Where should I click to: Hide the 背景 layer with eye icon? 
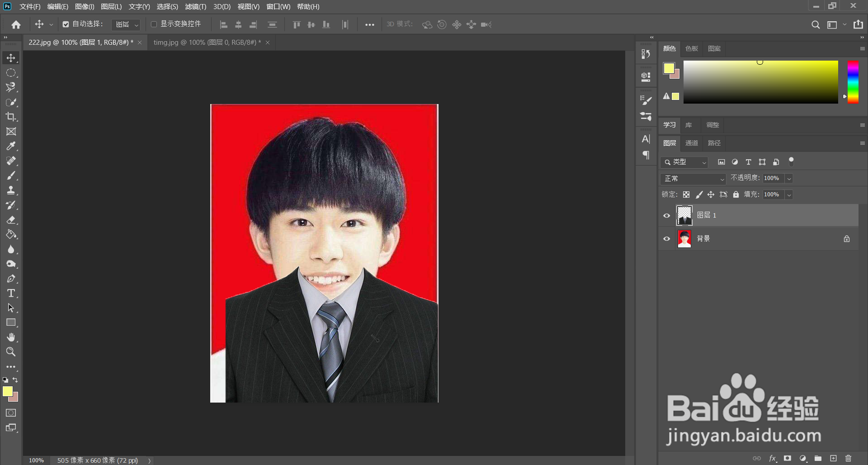click(666, 239)
